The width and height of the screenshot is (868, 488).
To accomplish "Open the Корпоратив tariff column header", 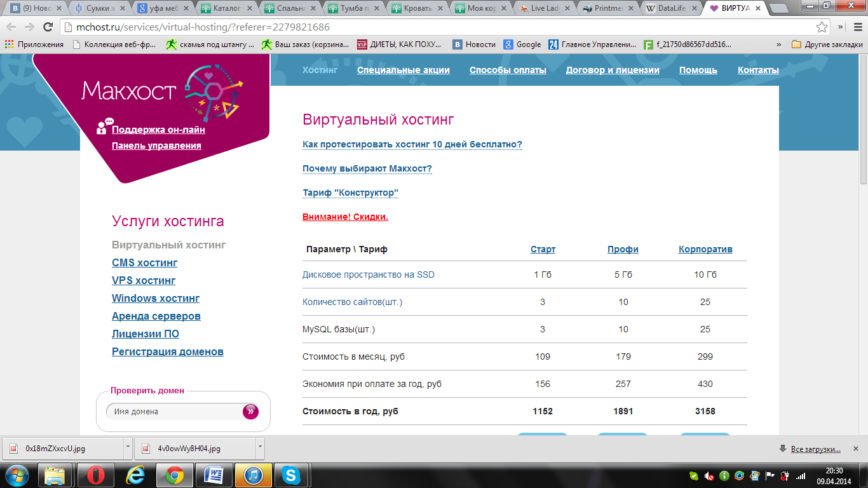I will [705, 249].
